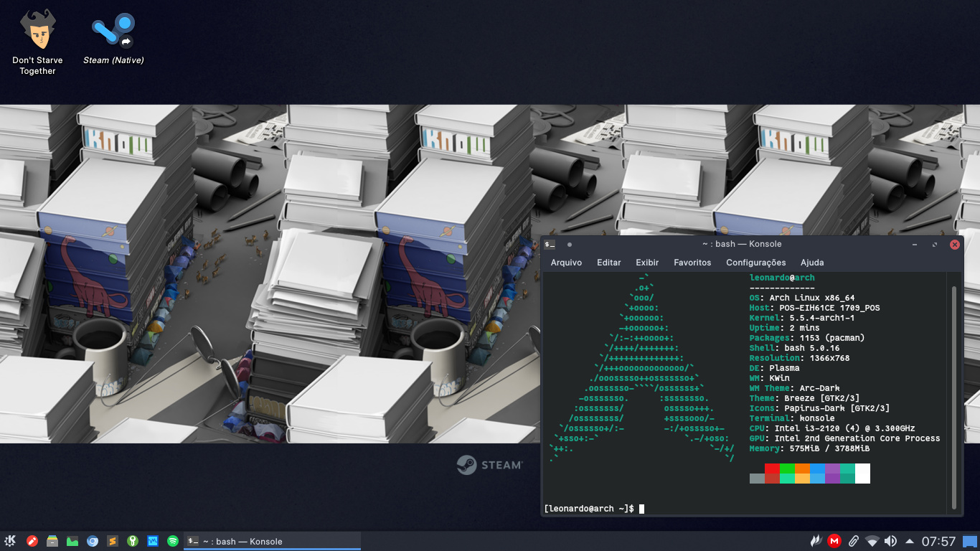Click the 'Uptime: 2 mins' line

[785, 328]
